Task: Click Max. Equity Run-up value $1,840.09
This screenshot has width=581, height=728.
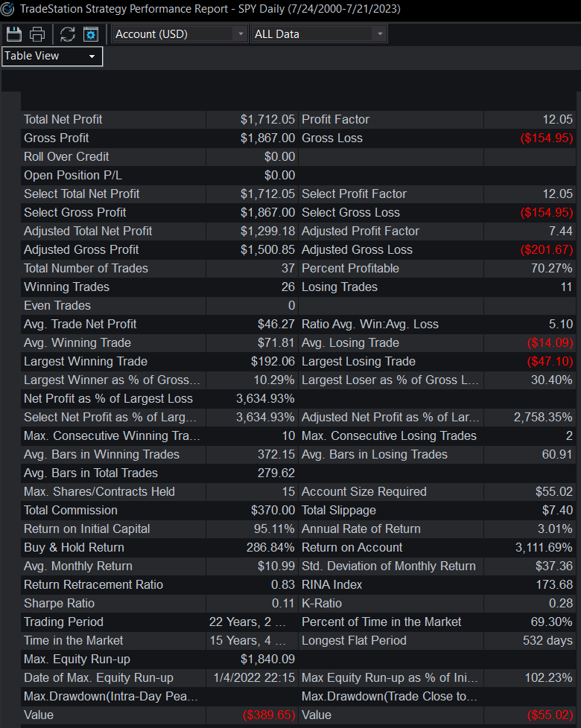Action: 267,658
